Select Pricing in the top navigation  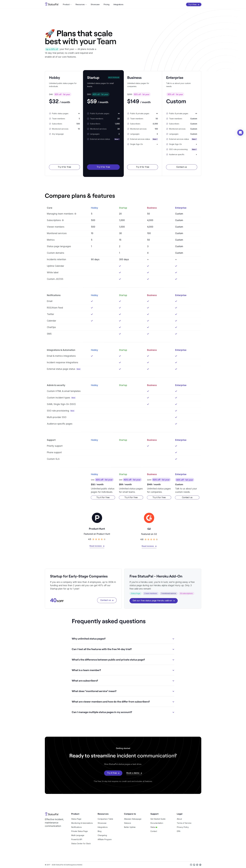(106, 4)
